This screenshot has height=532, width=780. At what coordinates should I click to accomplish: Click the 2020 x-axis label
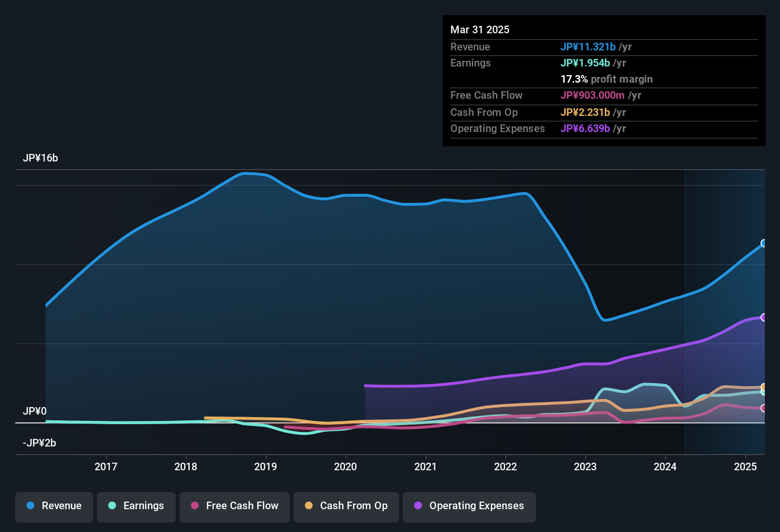coord(345,466)
